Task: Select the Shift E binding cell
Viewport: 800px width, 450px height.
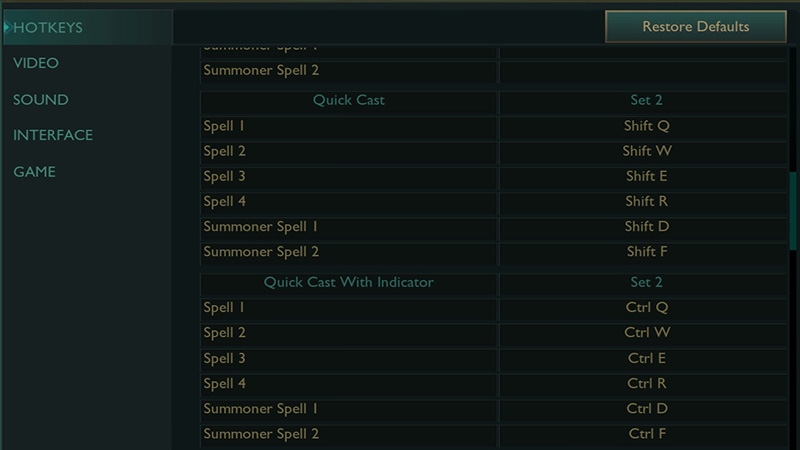Action: pyautogui.click(x=646, y=177)
